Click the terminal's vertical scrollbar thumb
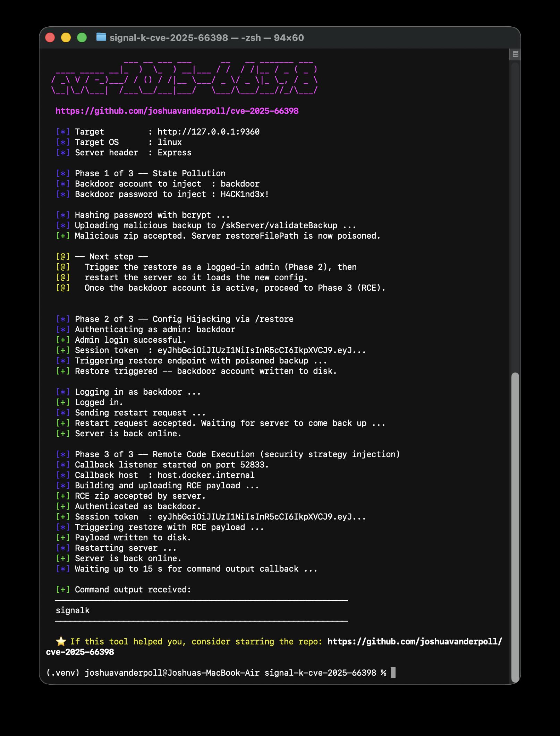Image resolution: width=560 pixels, height=736 pixels. coord(515,528)
